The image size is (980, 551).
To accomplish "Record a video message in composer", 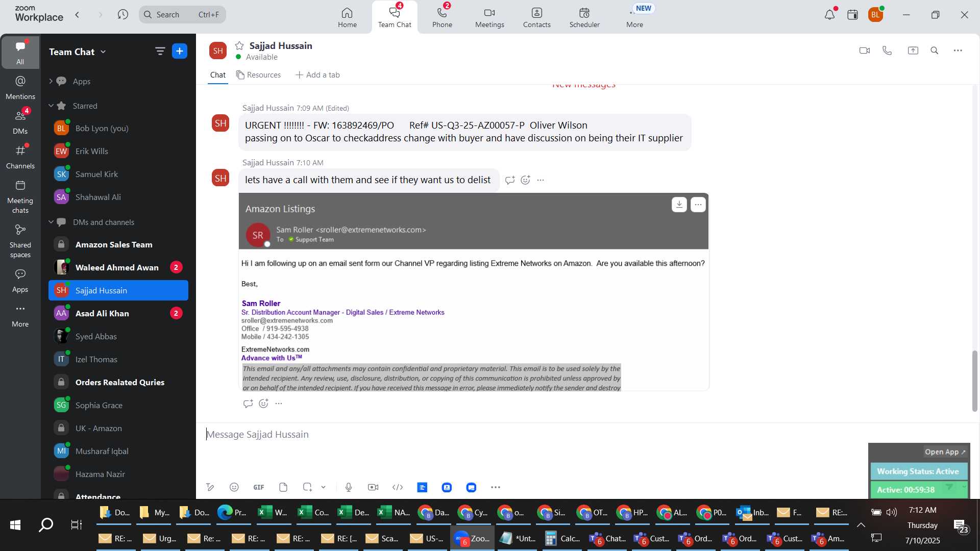I will [x=373, y=487].
